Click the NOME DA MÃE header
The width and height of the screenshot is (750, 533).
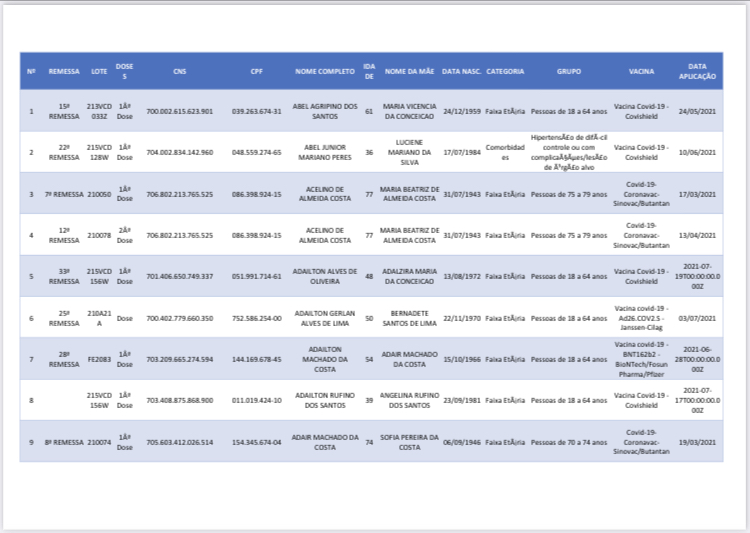coord(409,72)
